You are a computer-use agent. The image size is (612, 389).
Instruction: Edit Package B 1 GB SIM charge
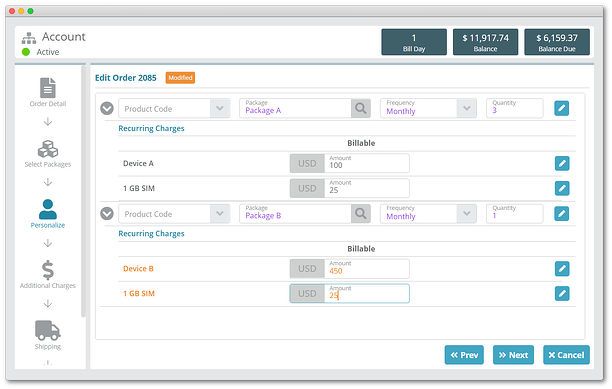click(x=562, y=294)
